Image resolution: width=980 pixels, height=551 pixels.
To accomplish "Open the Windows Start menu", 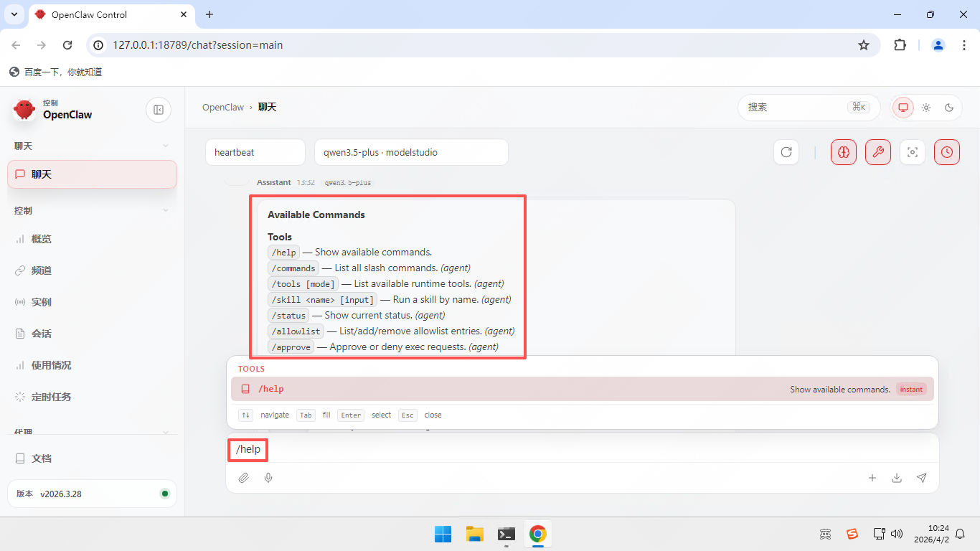I will point(443,534).
